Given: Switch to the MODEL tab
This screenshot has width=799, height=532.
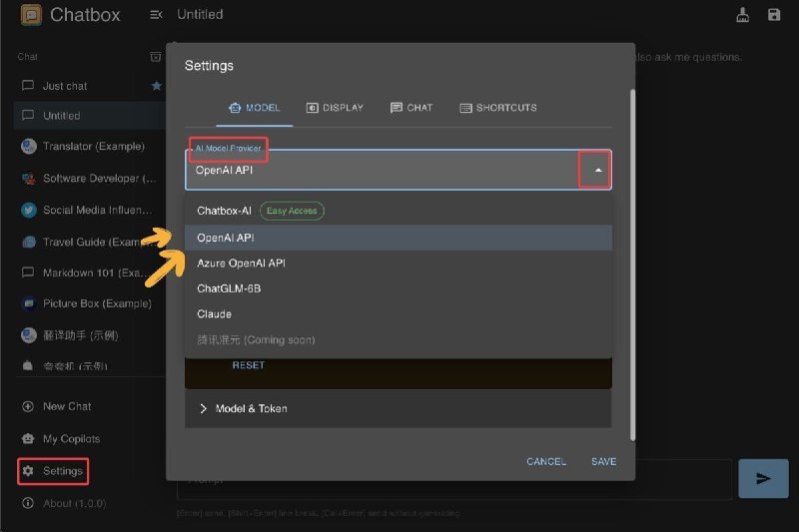Looking at the screenshot, I should [x=255, y=108].
